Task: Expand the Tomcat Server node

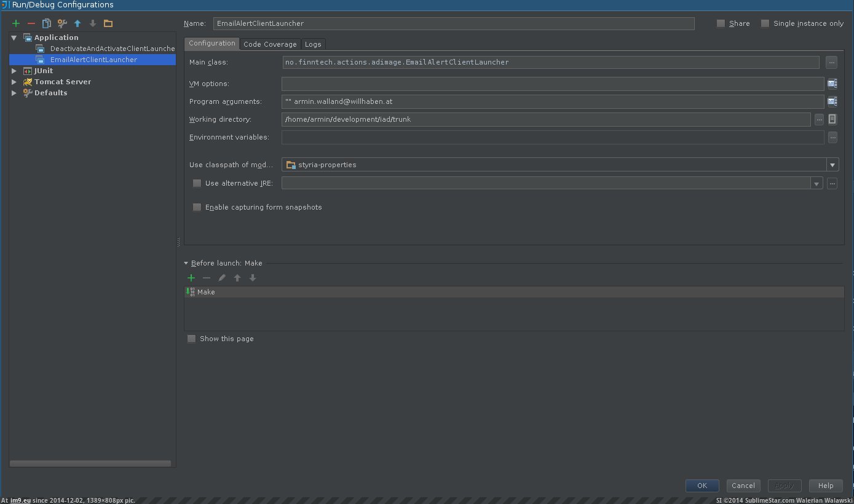Action: click(14, 82)
